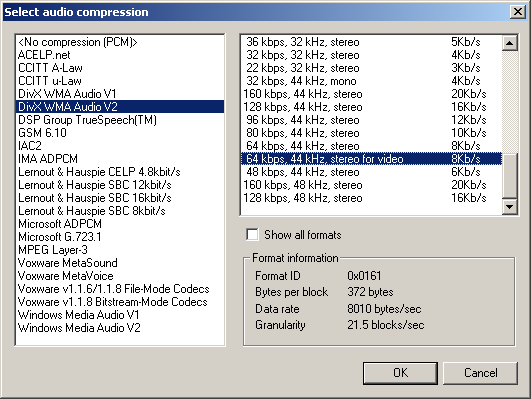531x399 pixels.
Task: Select the ACELP.net codec
Action: tap(120, 55)
